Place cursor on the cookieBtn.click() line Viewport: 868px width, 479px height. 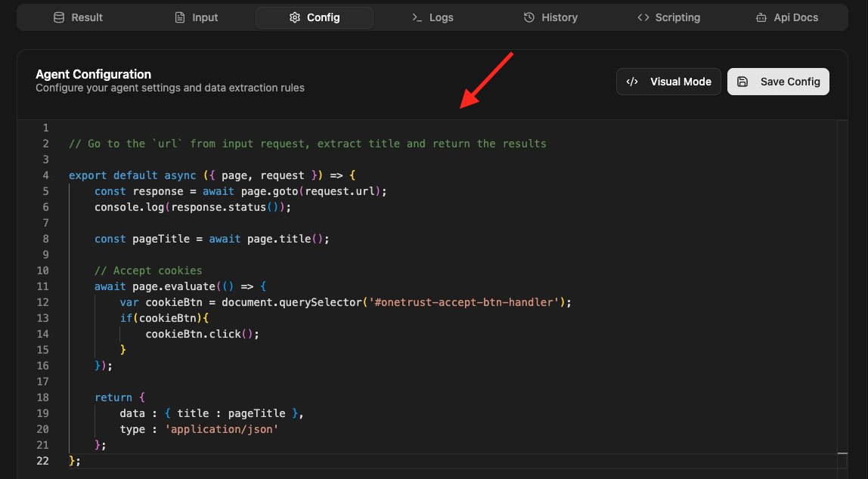point(202,334)
